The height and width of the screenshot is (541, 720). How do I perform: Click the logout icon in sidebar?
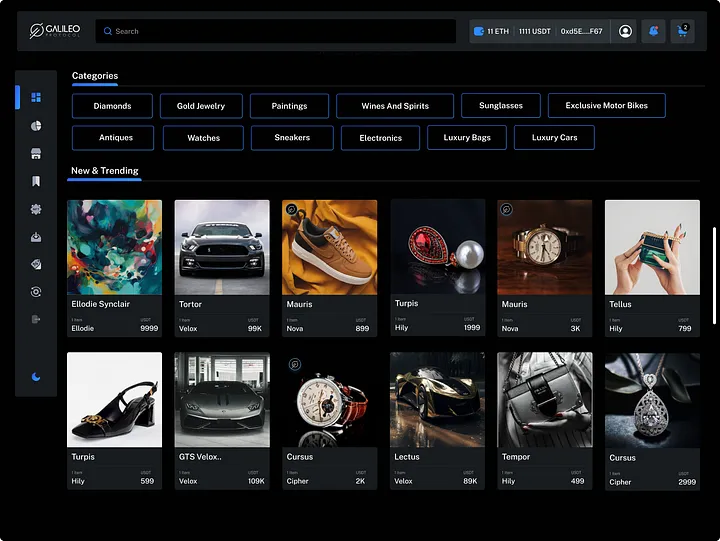click(36, 319)
